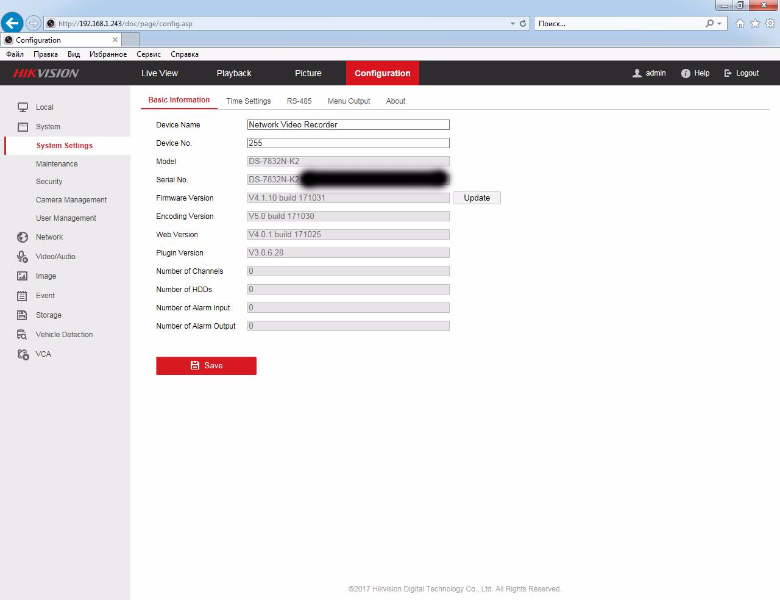The height and width of the screenshot is (600, 780).
Task: Switch to Playback
Action: (234, 73)
